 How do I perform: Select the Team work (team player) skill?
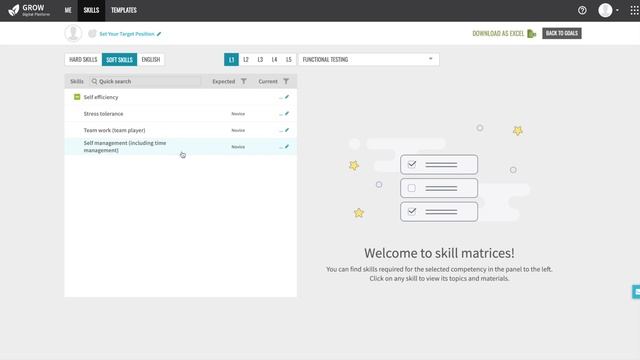[114, 130]
